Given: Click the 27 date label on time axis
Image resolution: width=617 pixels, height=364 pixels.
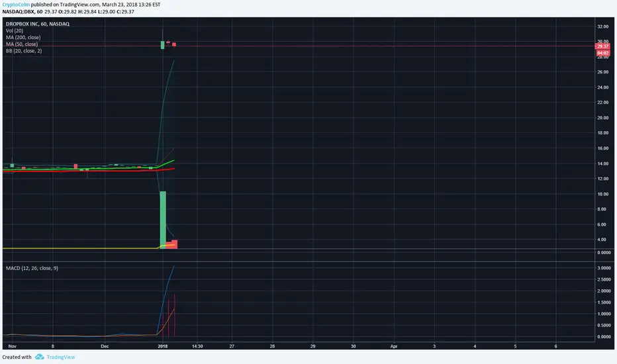Looking at the screenshot, I should click(232, 346).
